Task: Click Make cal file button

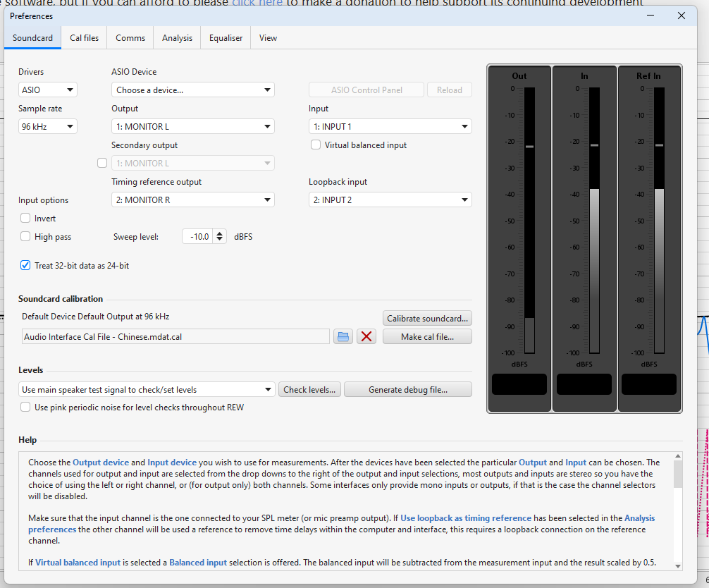Action: (x=427, y=336)
